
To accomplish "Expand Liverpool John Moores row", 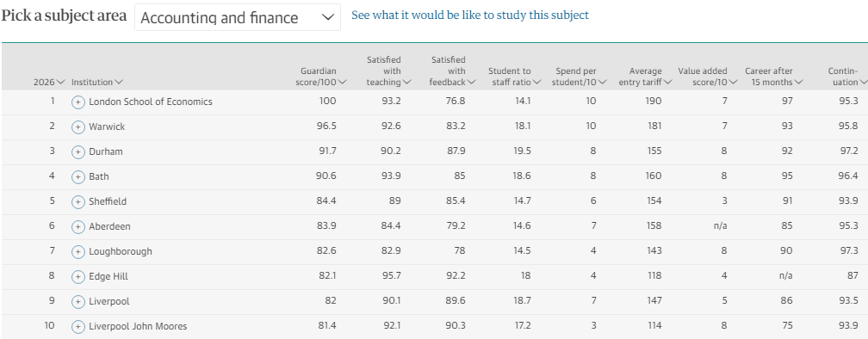I will coord(78,326).
